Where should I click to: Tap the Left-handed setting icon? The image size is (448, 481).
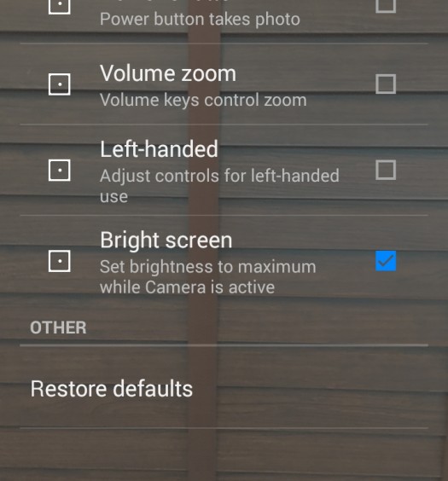60,170
